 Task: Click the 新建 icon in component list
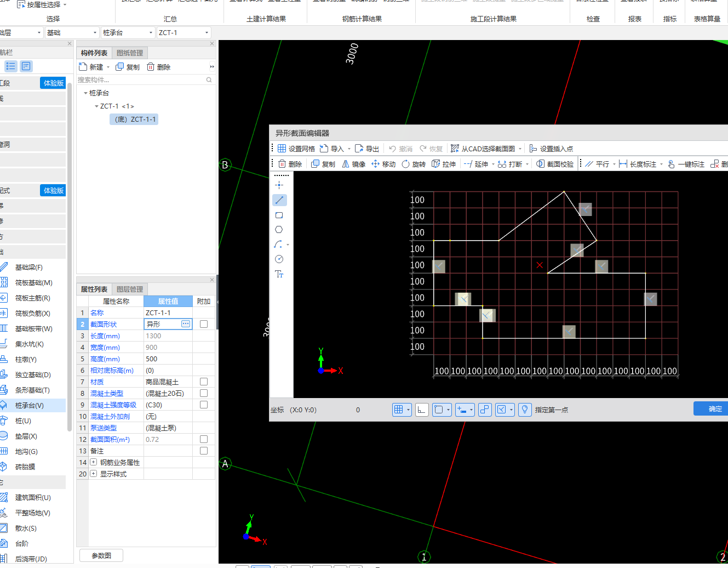tap(83, 67)
